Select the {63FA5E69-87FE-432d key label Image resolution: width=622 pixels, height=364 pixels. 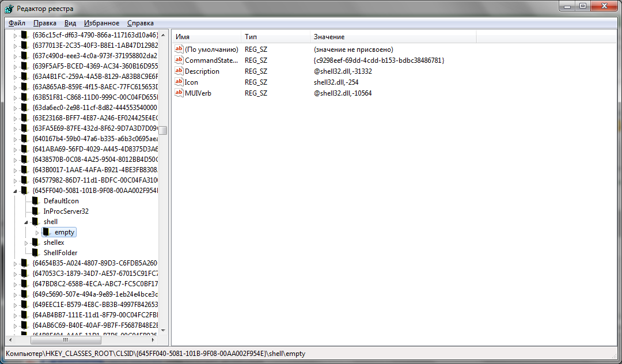tap(95, 128)
